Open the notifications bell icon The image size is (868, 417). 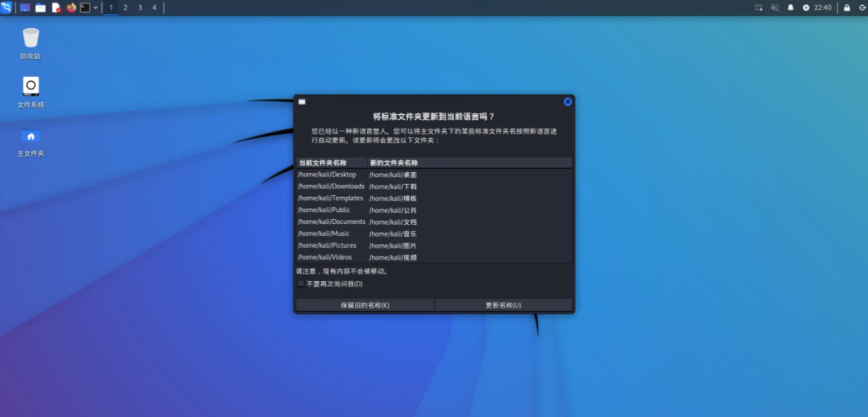coord(790,8)
